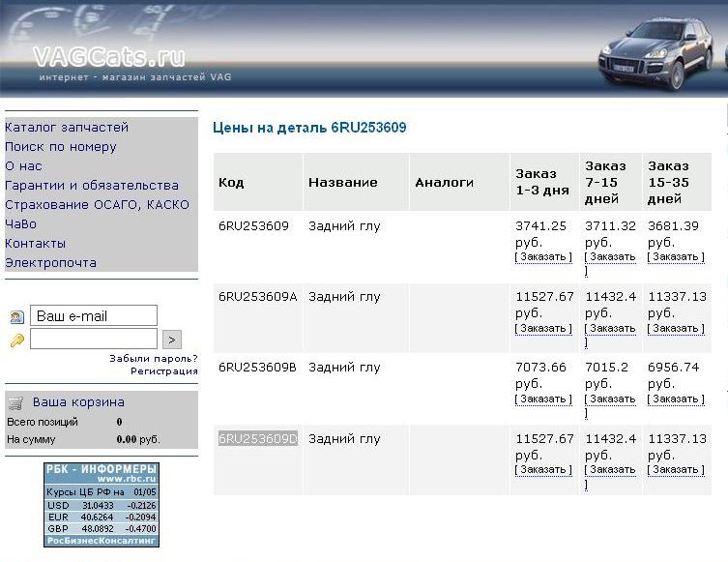Open Страхование ОСАГО, КАСКО link

97,205
